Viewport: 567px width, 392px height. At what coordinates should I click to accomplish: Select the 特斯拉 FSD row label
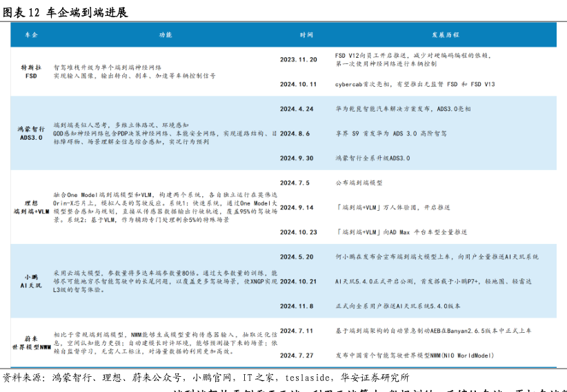click(31, 72)
